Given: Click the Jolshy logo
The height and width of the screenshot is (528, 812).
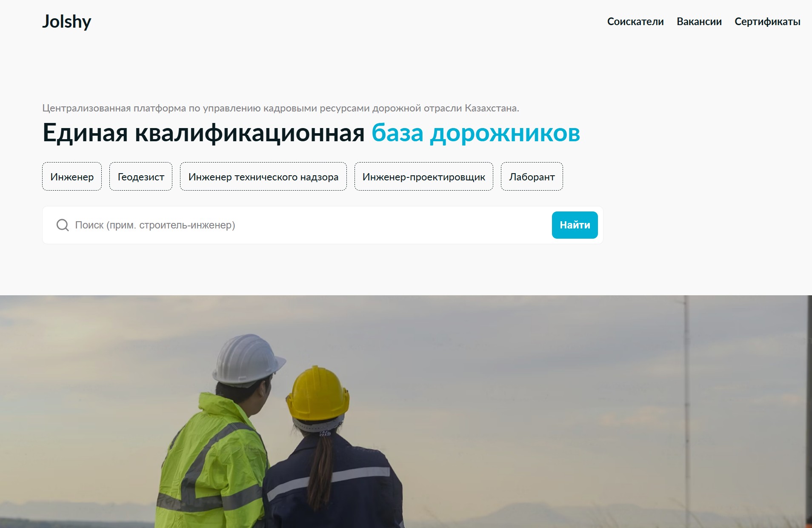Looking at the screenshot, I should 66,22.
